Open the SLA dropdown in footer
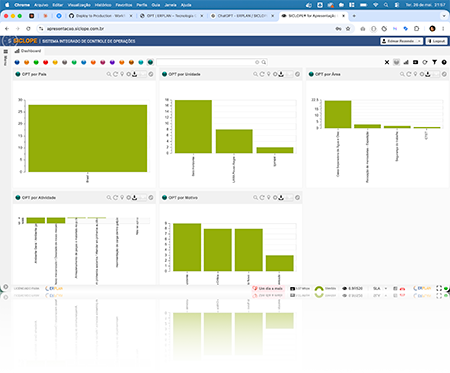This screenshot has width=450, height=373. [380, 288]
